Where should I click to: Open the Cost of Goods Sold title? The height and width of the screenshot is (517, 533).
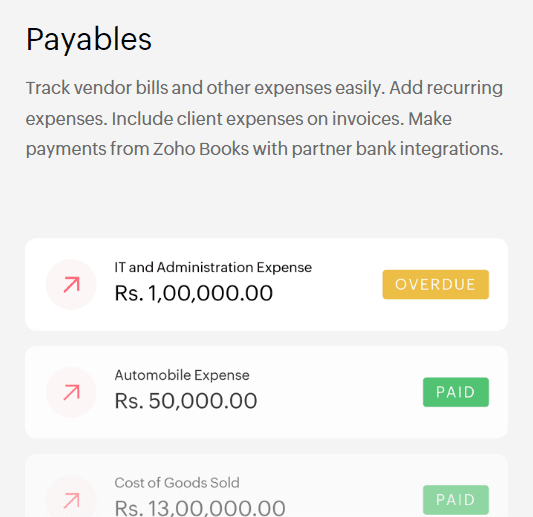pyautogui.click(x=177, y=483)
